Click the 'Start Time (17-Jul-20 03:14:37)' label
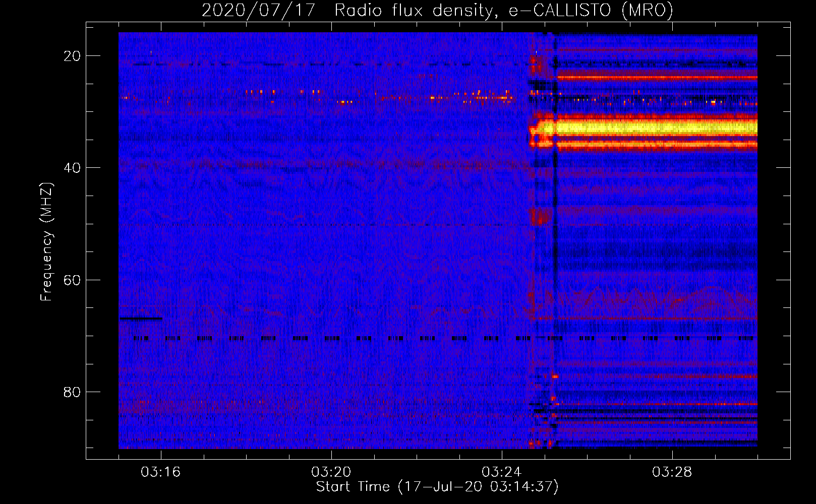Image resolution: width=816 pixels, height=504 pixels. [x=437, y=487]
